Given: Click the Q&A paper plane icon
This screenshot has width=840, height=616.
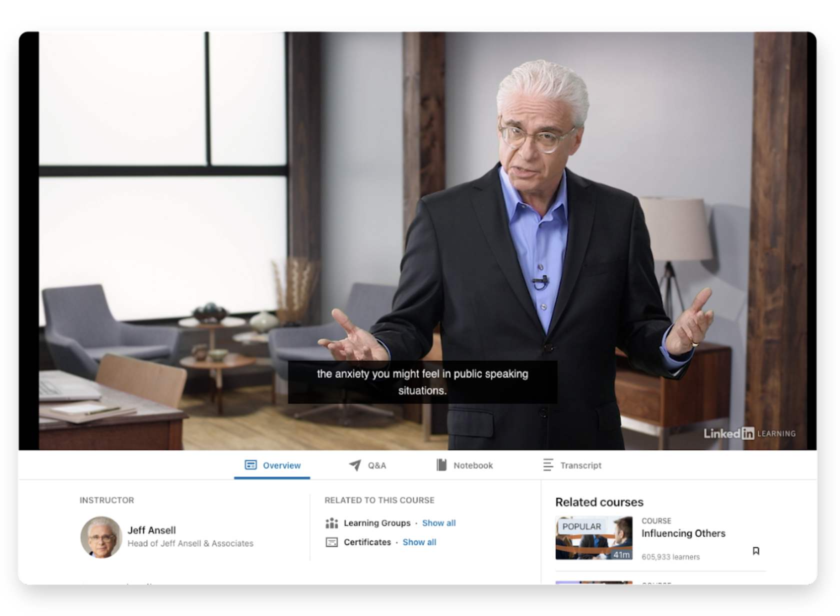Looking at the screenshot, I should (354, 465).
